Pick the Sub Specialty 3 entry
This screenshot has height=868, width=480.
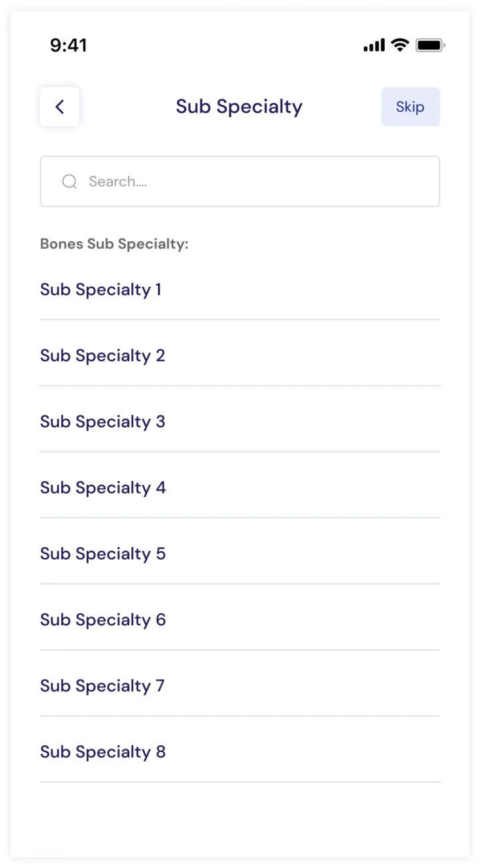point(103,421)
